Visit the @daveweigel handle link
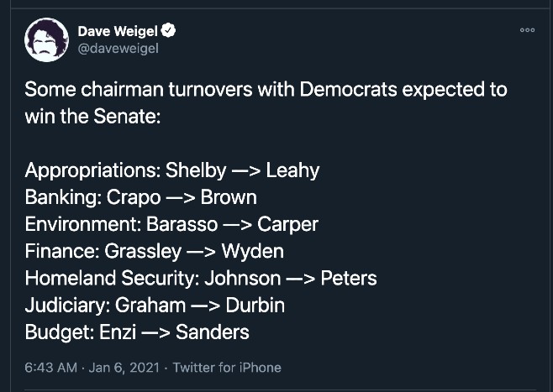Image resolution: width=553 pixels, height=392 pixels. click(118, 48)
